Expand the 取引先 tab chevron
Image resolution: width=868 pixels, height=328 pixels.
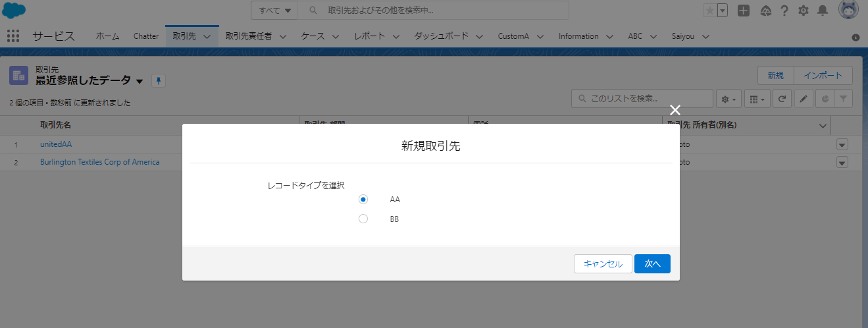(207, 37)
